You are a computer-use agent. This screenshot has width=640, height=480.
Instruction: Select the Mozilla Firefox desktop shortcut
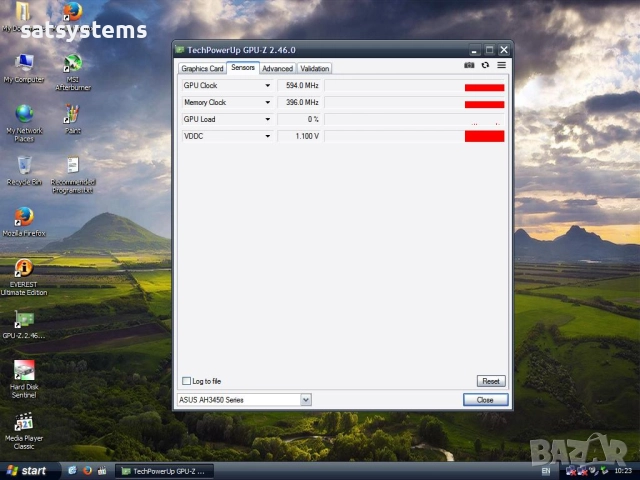coord(24,222)
